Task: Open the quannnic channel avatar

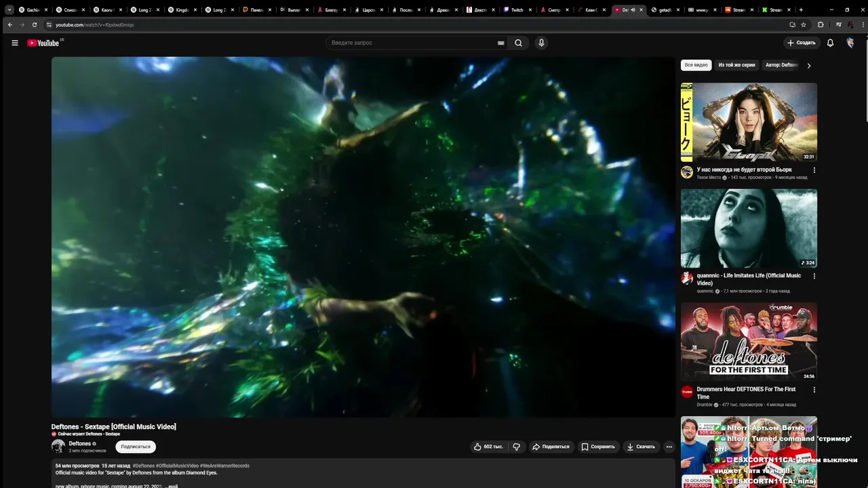Action: (x=687, y=278)
